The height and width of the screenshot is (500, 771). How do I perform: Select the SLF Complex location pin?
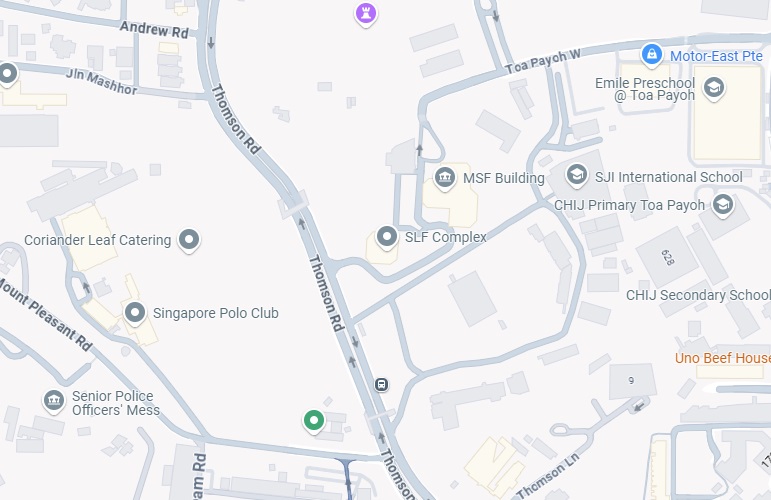tap(387, 237)
